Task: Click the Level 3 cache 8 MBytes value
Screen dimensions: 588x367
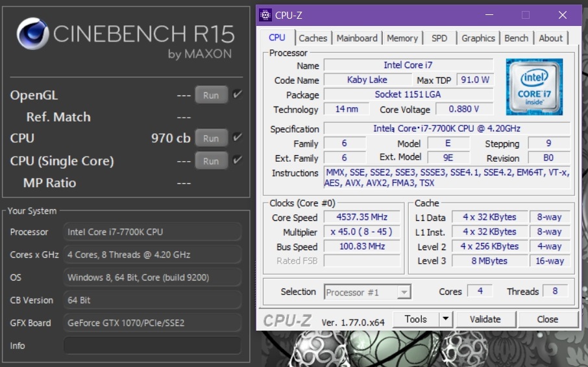Action: (x=489, y=261)
